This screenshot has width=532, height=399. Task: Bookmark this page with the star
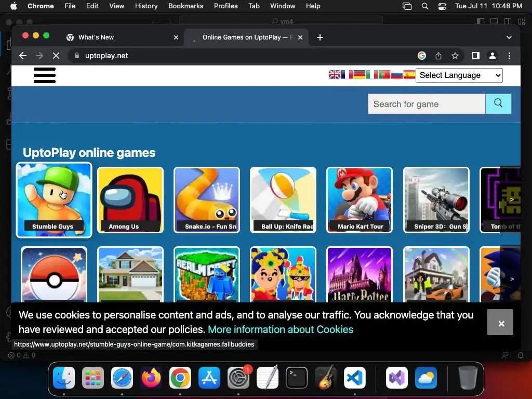coord(455,56)
